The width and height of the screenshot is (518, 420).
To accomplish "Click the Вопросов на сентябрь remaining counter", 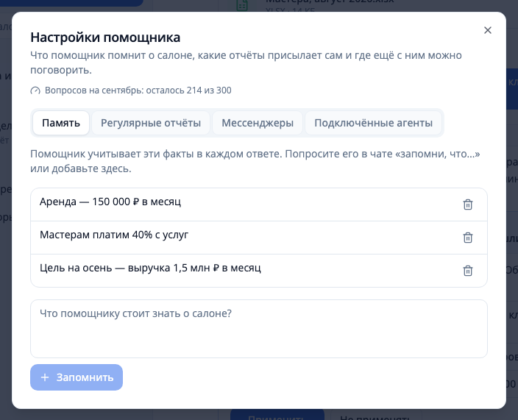I will coord(138,90).
